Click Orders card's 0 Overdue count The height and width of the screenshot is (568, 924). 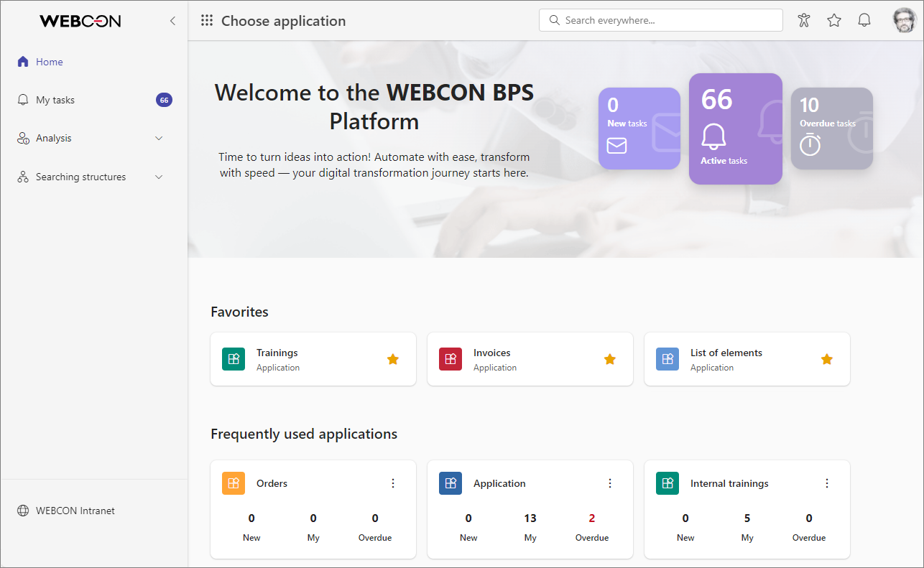375,518
